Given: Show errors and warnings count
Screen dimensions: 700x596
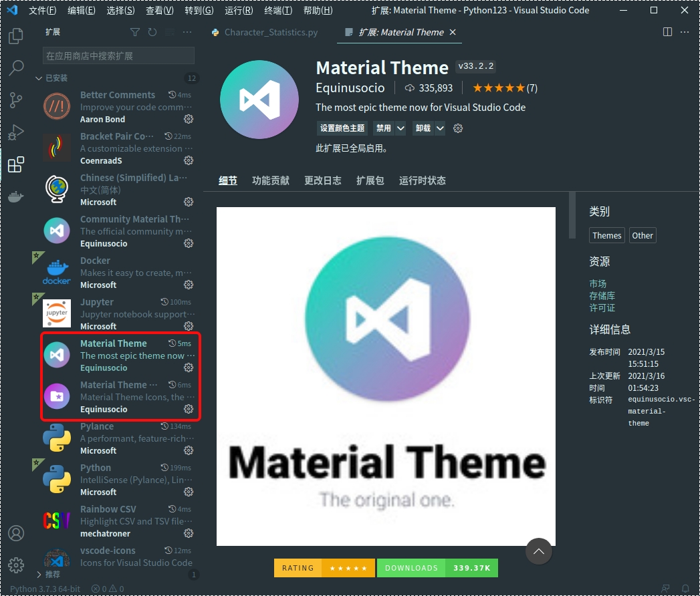Looking at the screenshot, I should (108, 589).
